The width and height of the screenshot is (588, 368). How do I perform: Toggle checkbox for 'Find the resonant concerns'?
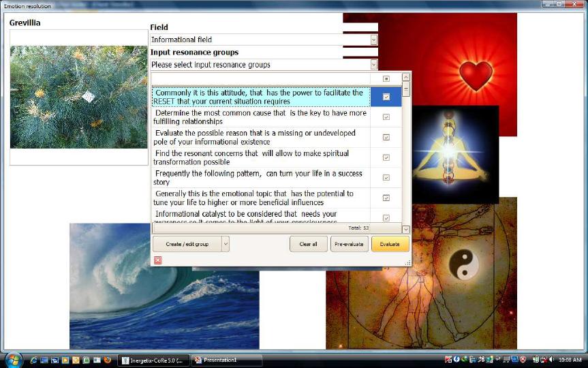[386, 157]
